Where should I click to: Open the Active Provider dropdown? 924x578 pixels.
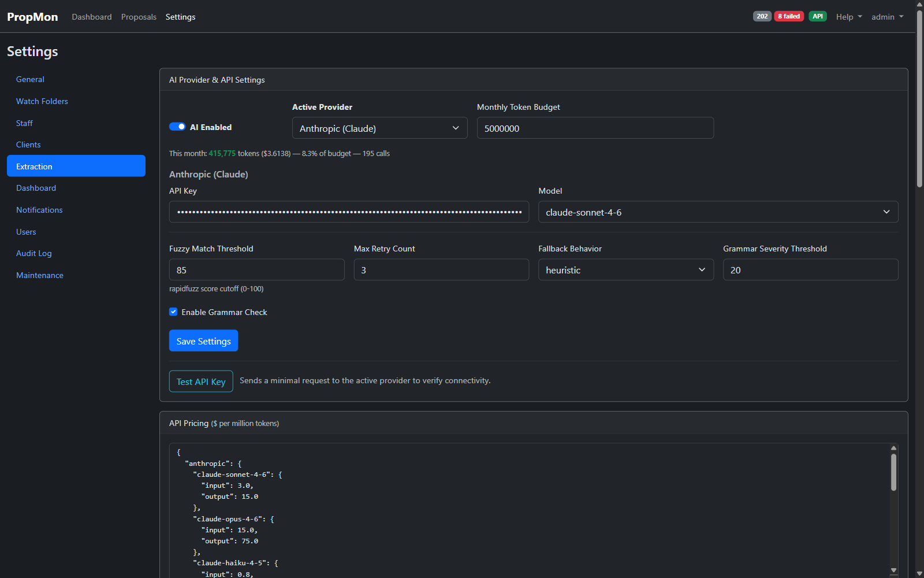[379, 128]
